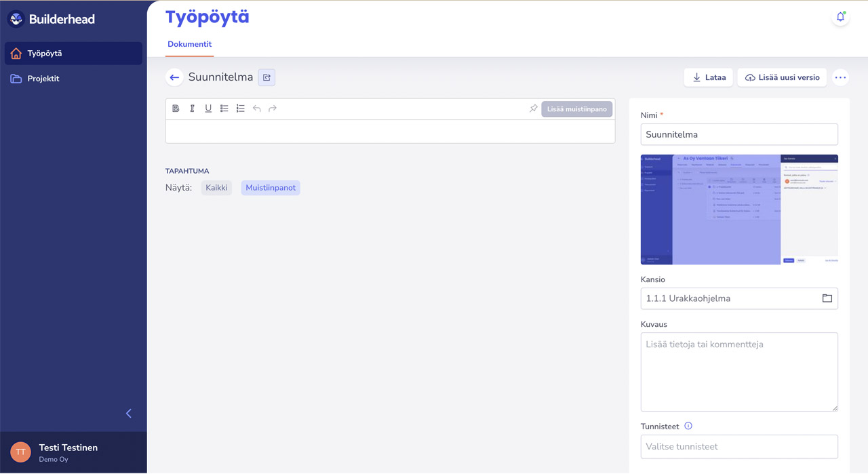
Task: Open Projektit in the sidebar
Action: 43,79
